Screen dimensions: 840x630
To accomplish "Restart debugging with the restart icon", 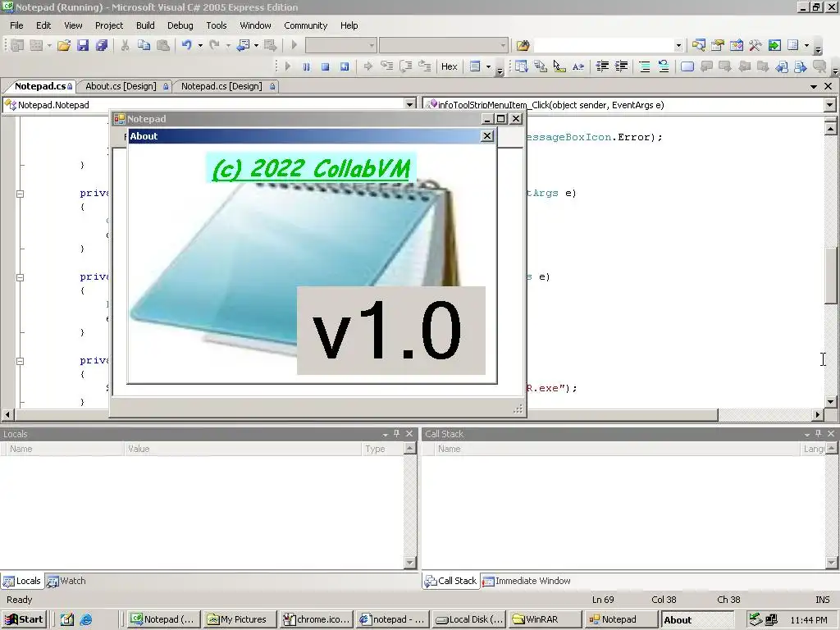I will click(345, 66).
